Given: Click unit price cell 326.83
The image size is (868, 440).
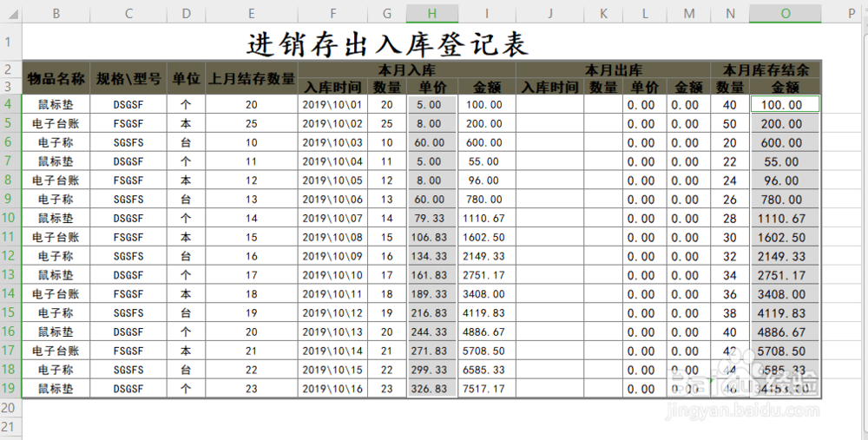Looking at the screenshot, I should pos(431,389).
